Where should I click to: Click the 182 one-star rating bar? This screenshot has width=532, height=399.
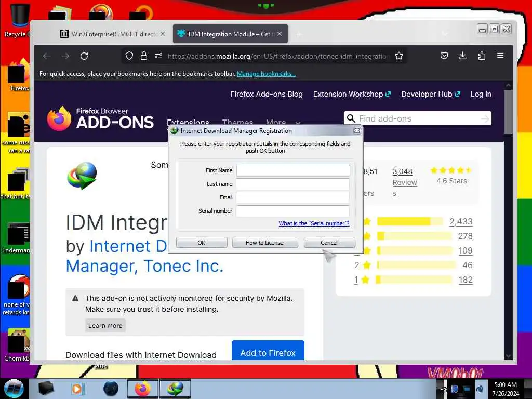414,280
